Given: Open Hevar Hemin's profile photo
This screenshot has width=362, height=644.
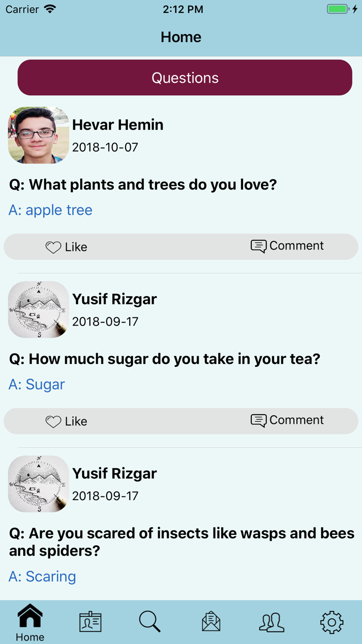Looking at the screenshot, I should (39, 136).
